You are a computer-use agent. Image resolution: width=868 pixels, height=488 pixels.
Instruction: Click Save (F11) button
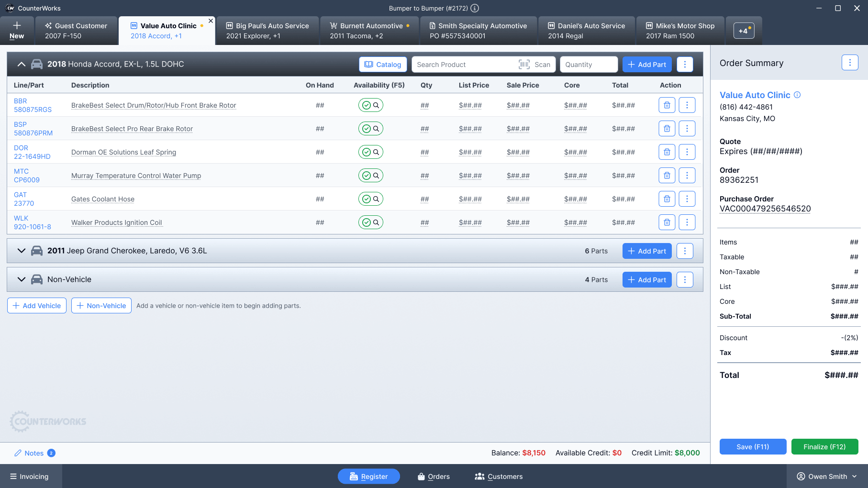point(752,447)
